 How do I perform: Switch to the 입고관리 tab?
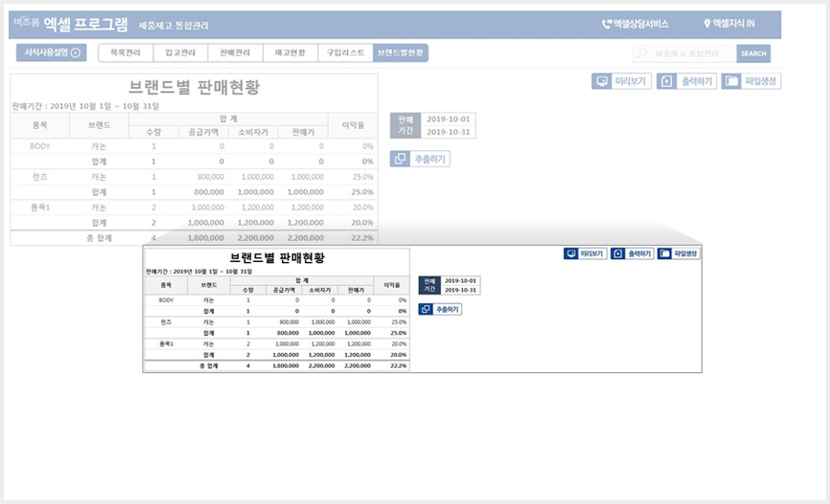pos(181,53)
